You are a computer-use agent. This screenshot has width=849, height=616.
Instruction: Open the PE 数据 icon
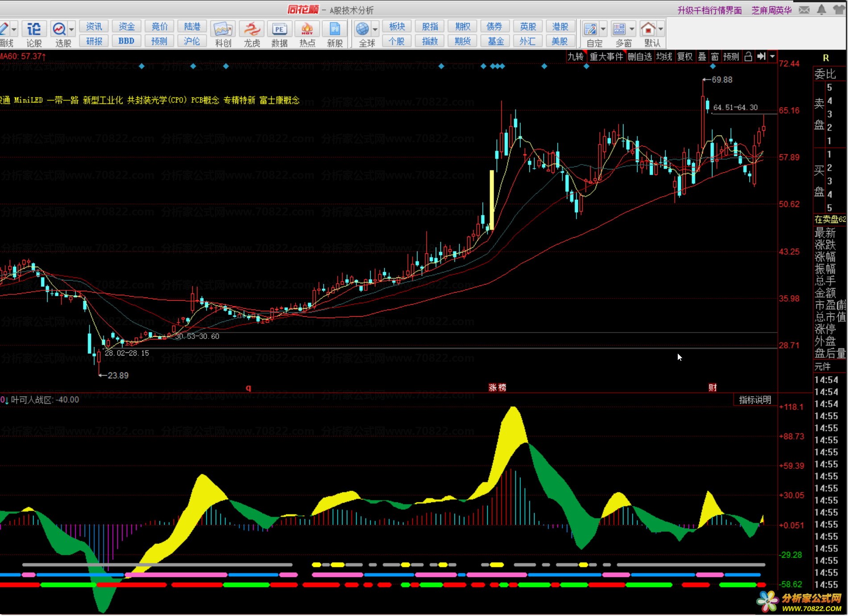pyautogui.click(x=280, y=34)
